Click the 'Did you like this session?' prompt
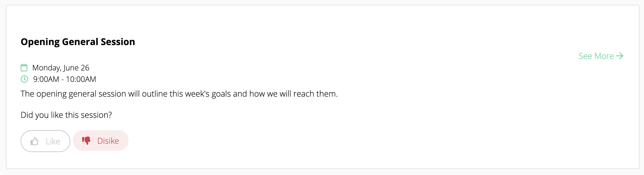644x175 pixels. click(66, 115)
